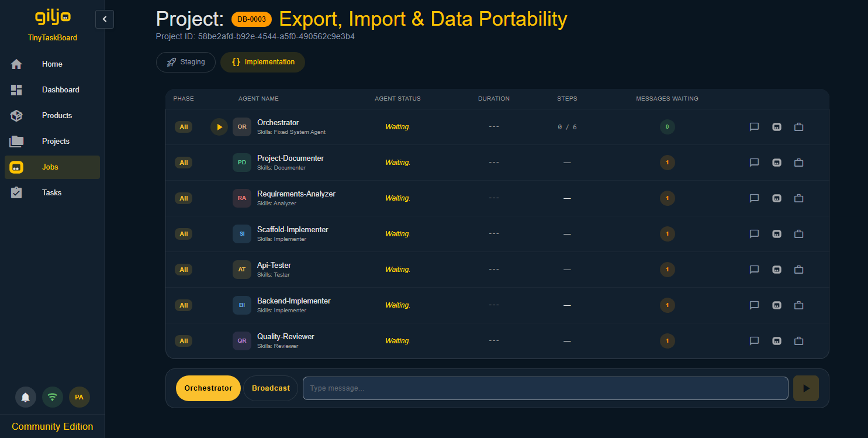Click TinyTaskBoard product name
The height and width of the screenshot is (438, 868).
53,38
